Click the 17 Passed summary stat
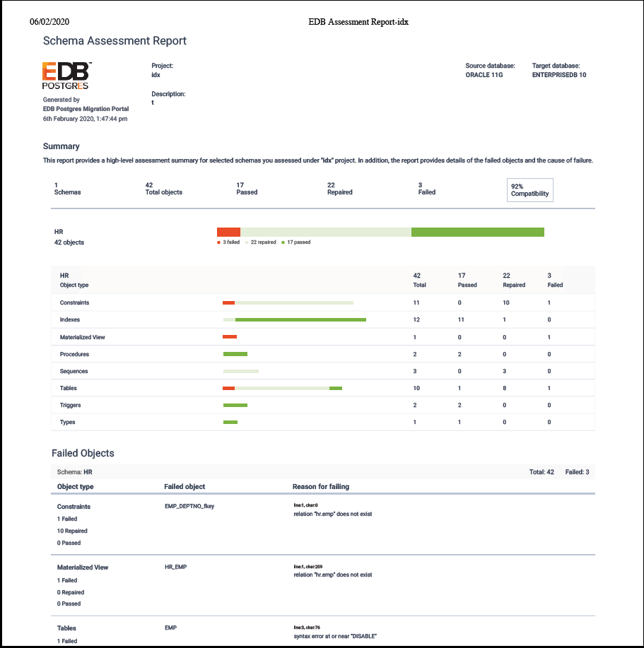The height and width of the screenshot is (648, 644). point(247,189)
